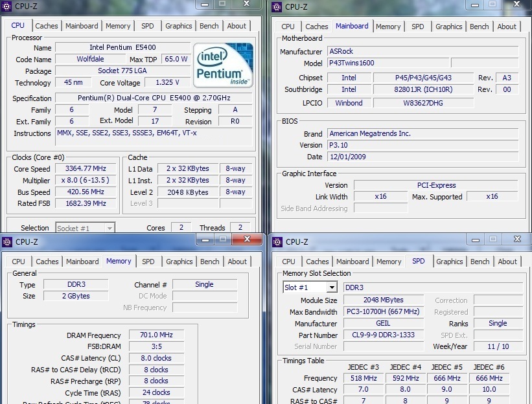532x404 pixels.
Task: Click Graphic Interface version PCI-Express
Action: (436, 185)
